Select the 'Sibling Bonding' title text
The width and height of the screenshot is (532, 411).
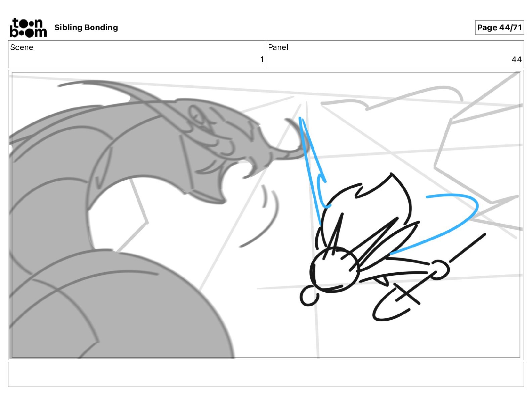point(86,28)
